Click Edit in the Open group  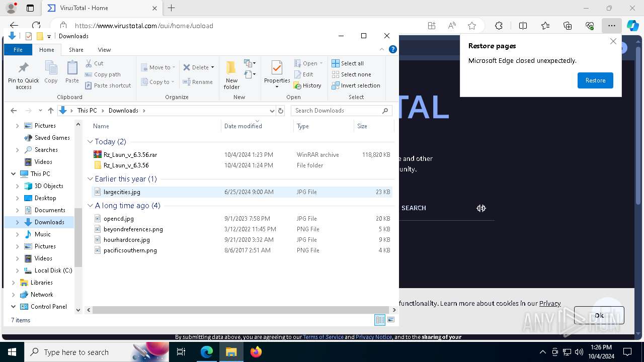pos(303,74)
